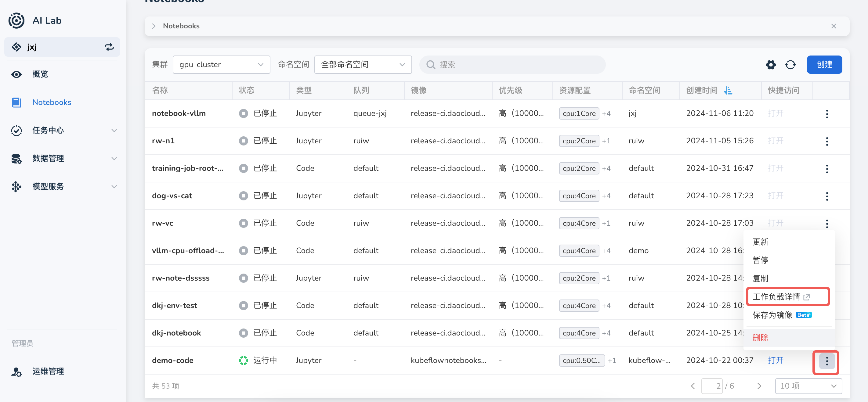The image size is (868, 402).
Task: Open the 命名空间 全部命名空间 dropdown
Action: pos(363,65)
